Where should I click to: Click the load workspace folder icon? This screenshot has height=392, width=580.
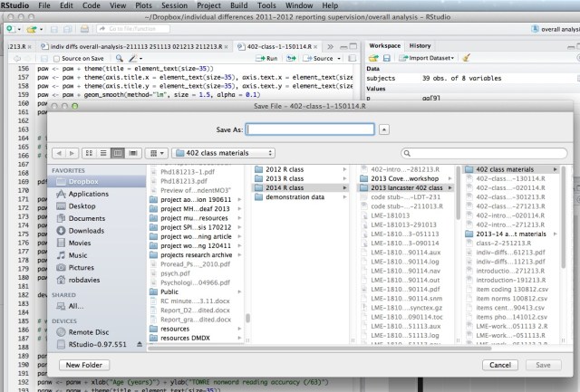coord(373,58)
